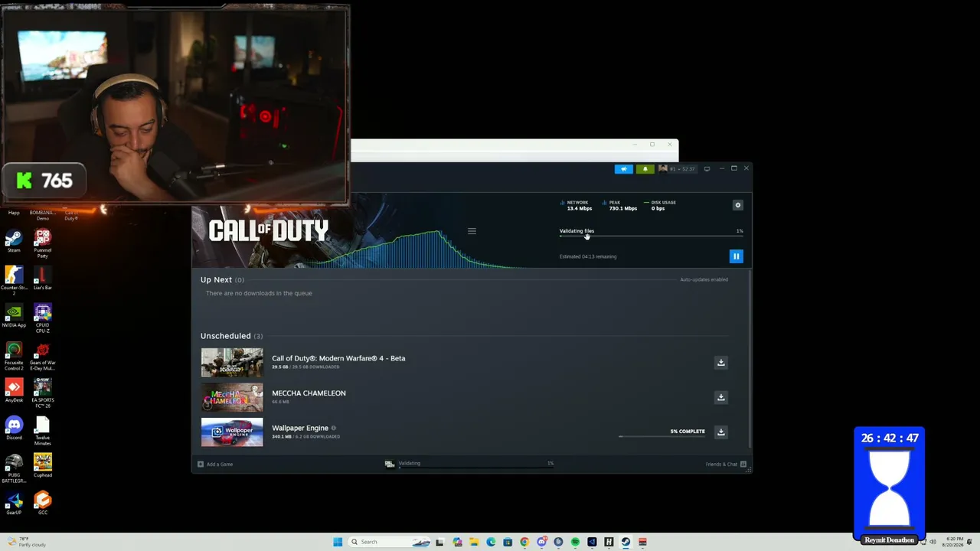The width and height of the screenshot is (980, 551).
Task: Open the NVIDIA App desktop icon
Action: click(x=14, y=316)
